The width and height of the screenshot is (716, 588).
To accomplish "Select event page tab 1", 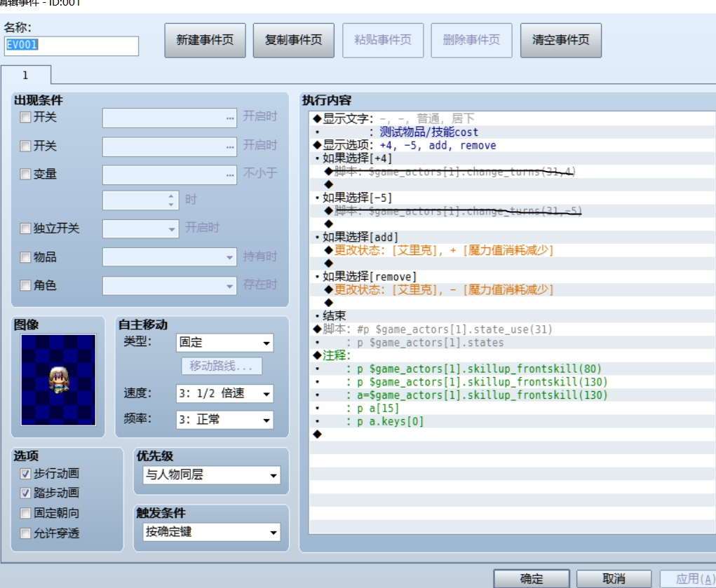I will (25, 75).
